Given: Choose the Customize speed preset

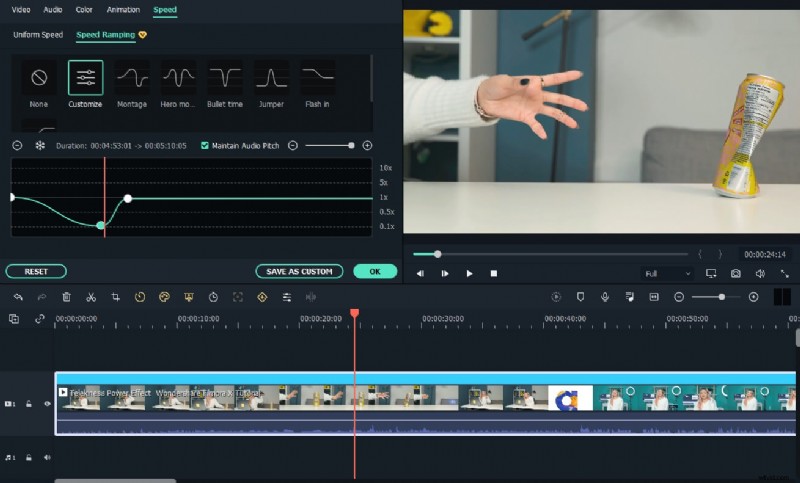Looking at the screenshot, I should click(85, 84).
